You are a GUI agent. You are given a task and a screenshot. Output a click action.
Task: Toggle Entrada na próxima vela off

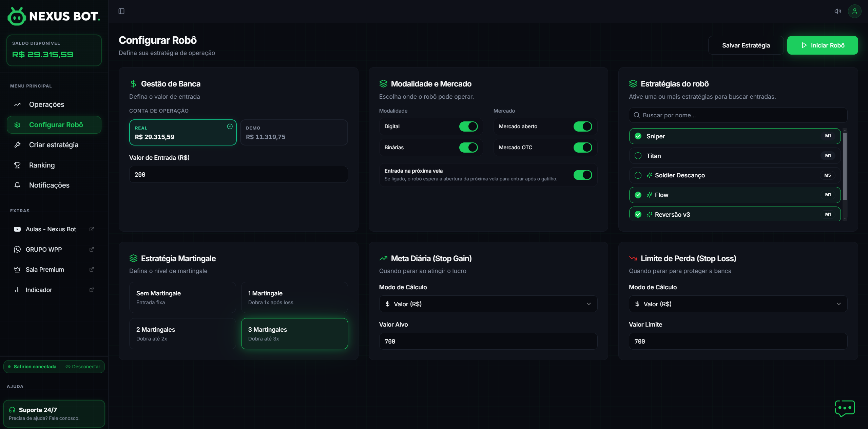[x=582, y=175]
